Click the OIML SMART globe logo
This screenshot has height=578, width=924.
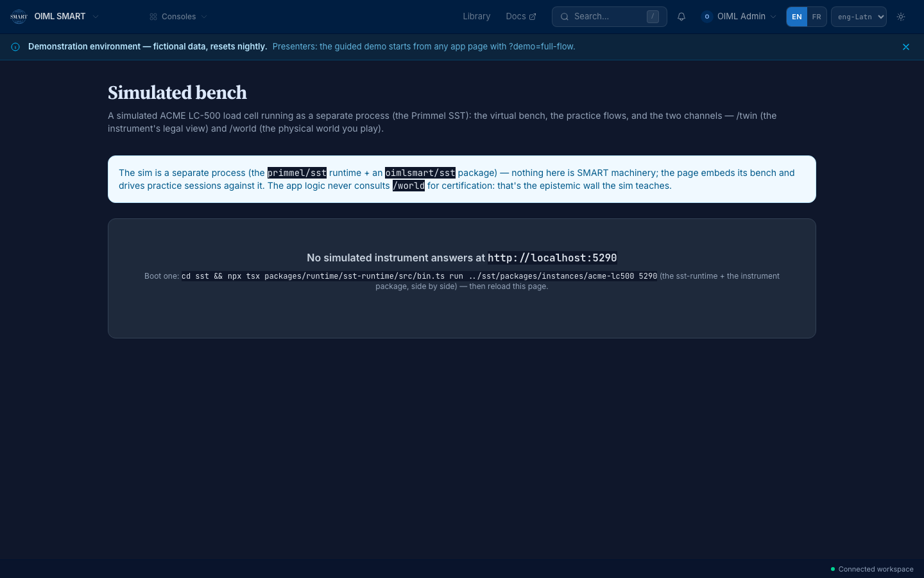(x=19, y=17)
